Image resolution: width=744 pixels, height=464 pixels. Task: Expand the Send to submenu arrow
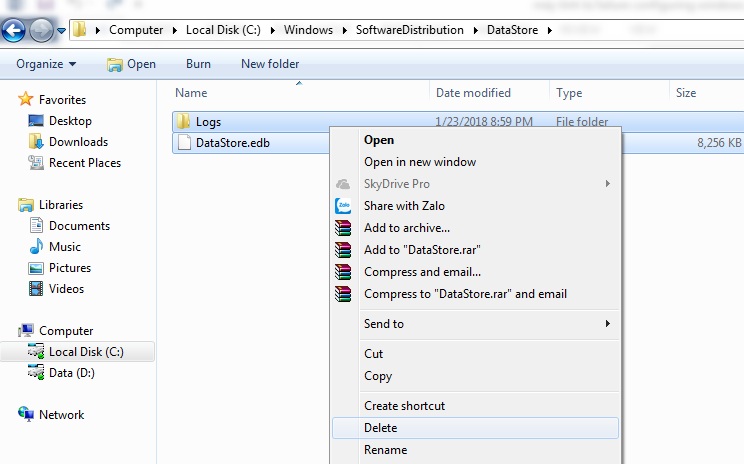(607, 324)
